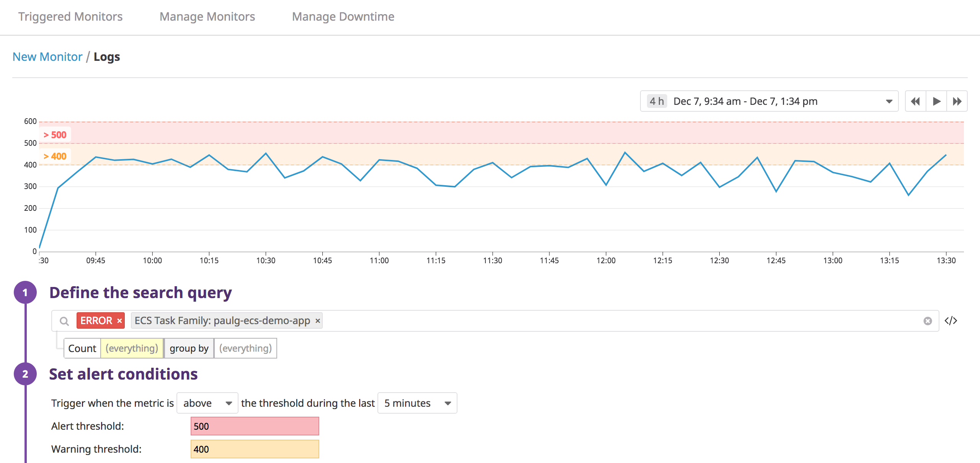
Task: Navigate back via the New Monitor breadcrumb link
Action: 47,56
